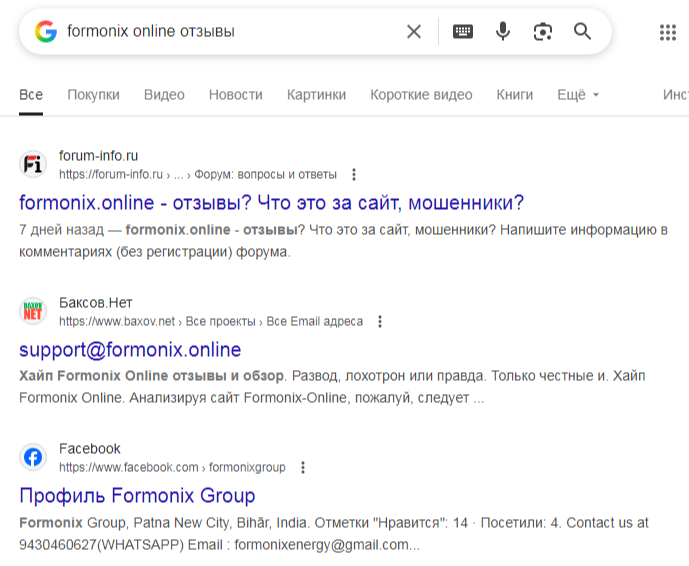
Task: Switch to the Короткие видео tab
Action: pyautogui.click(x=421, y=95)
